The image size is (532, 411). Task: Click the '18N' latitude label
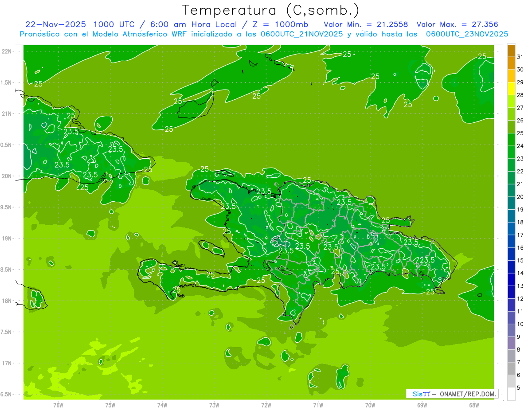(7, 301)
